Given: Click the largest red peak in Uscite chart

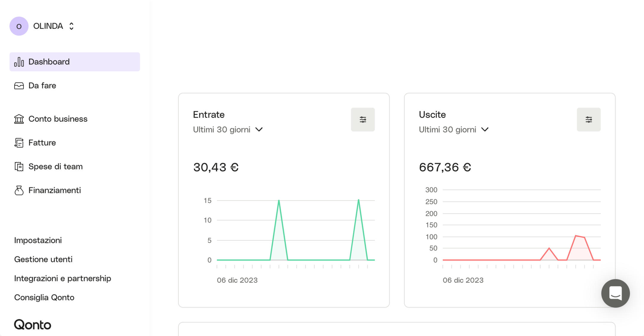Looking at the screenshot, I should (576, 236).
